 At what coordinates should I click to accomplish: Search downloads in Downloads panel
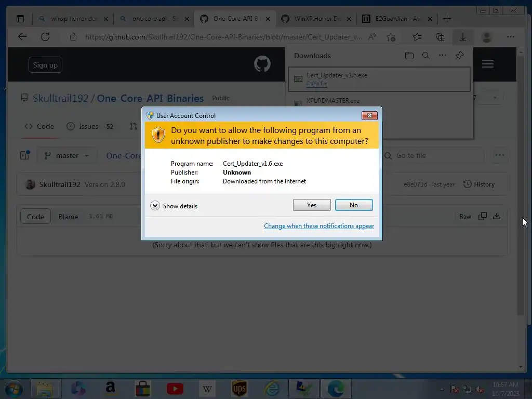click(x=426, y=56)
